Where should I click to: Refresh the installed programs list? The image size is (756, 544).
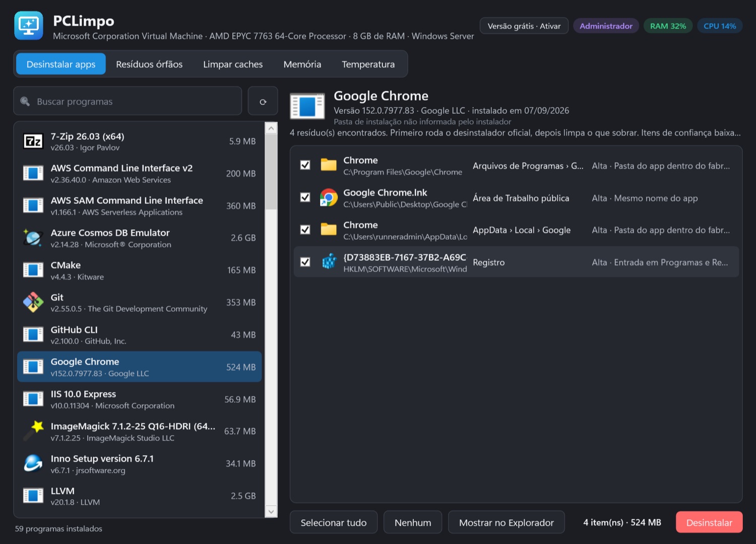263,101
